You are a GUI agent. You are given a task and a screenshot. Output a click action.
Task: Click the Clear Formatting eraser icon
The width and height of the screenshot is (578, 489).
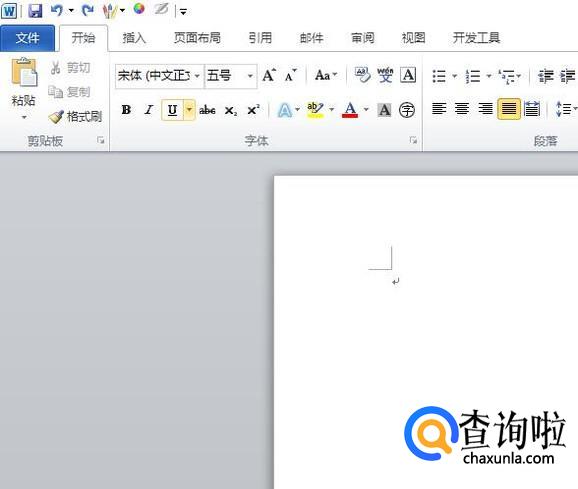362,75
